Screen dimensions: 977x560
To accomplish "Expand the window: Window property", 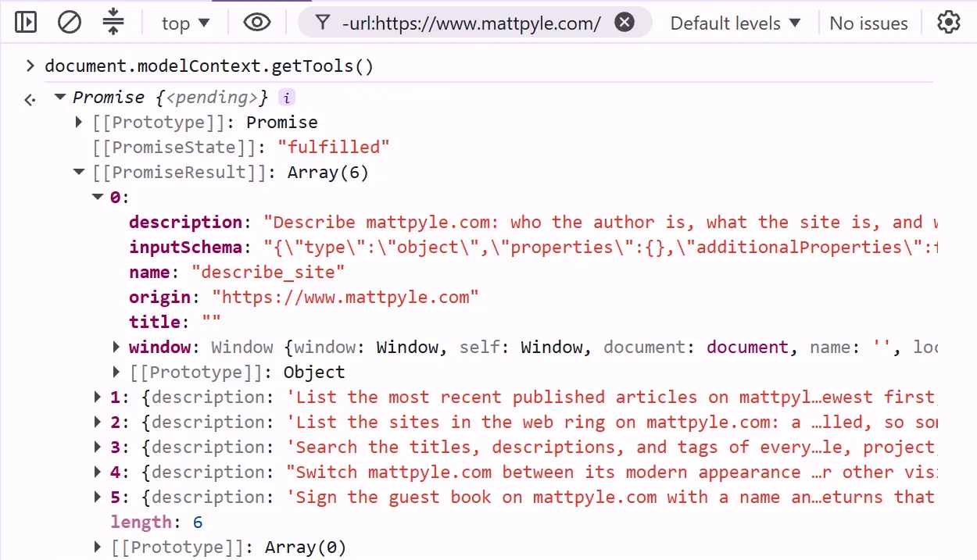I will 116,347.
